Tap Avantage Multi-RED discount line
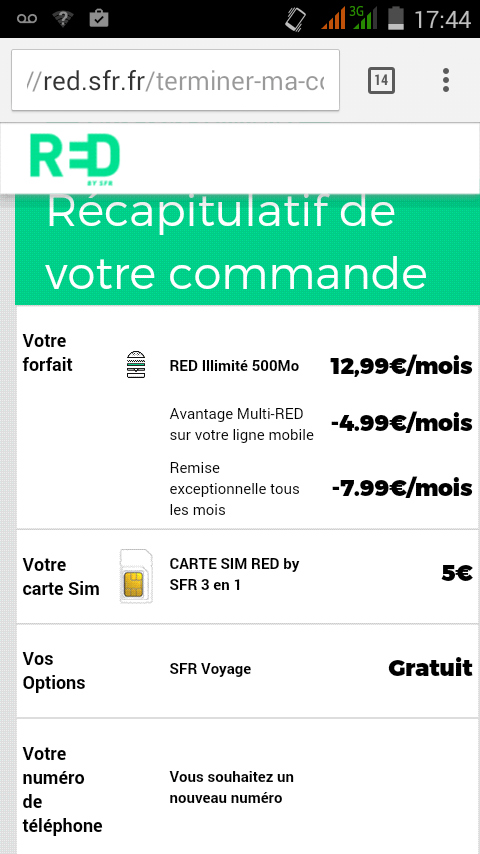Viewport: 480px width, 854px height. 241,424
